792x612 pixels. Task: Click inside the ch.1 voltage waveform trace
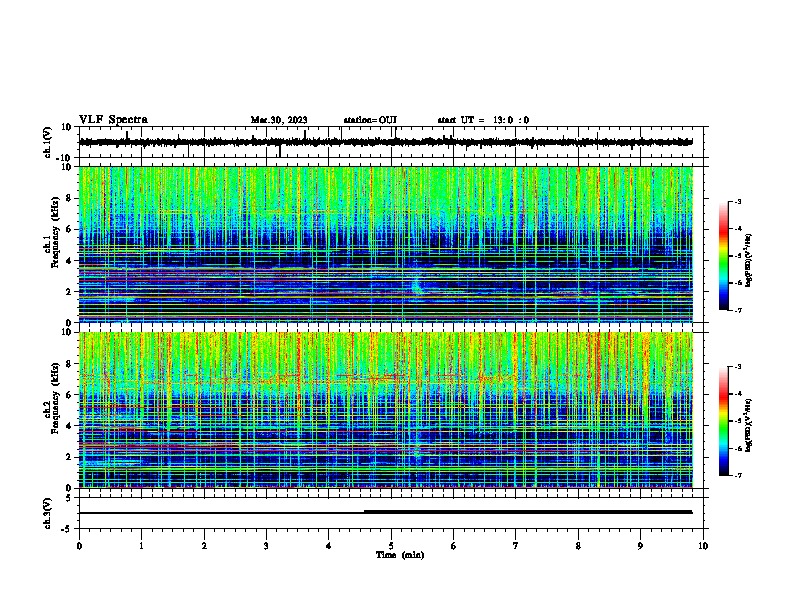(x=386, y=142)
